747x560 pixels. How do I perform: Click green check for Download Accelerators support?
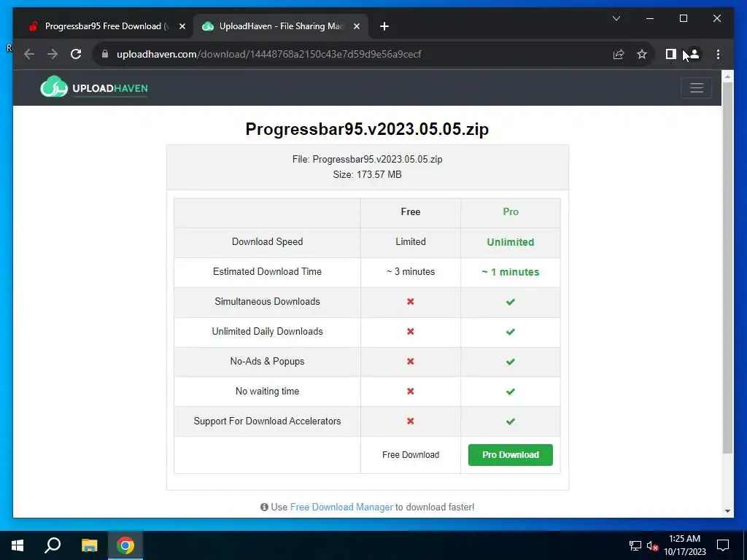point(510,421)
